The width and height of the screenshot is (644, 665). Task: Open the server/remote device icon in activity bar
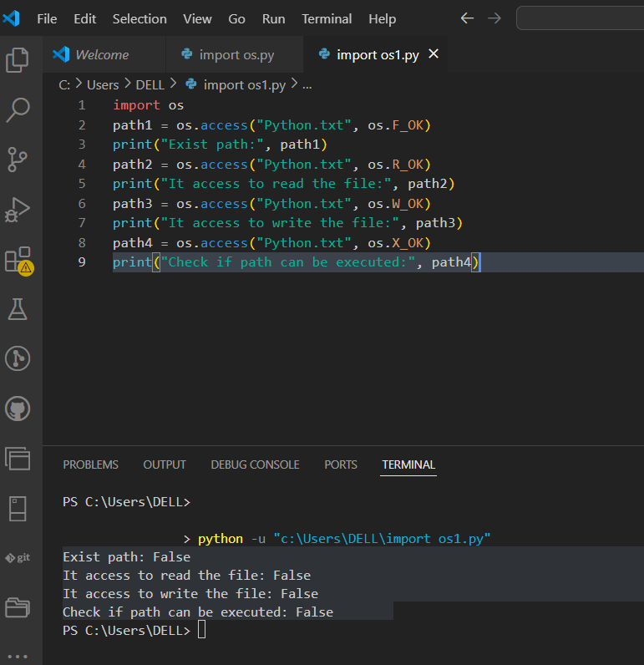[18, 509]
